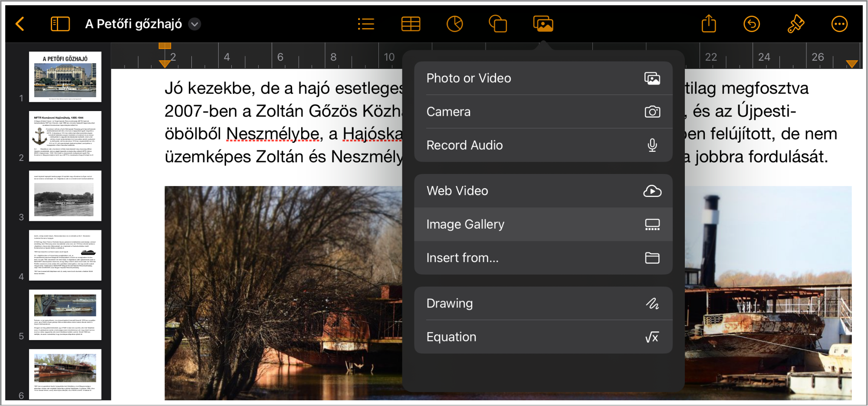
Task: Open page 3 thumbnail
Action: point(65,196)
